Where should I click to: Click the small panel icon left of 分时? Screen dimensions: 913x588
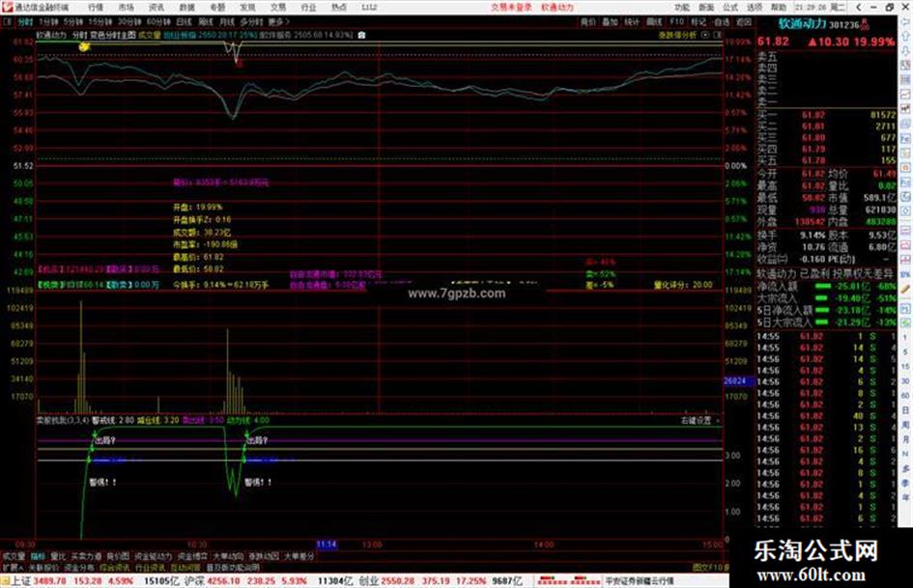coord(7,21)
